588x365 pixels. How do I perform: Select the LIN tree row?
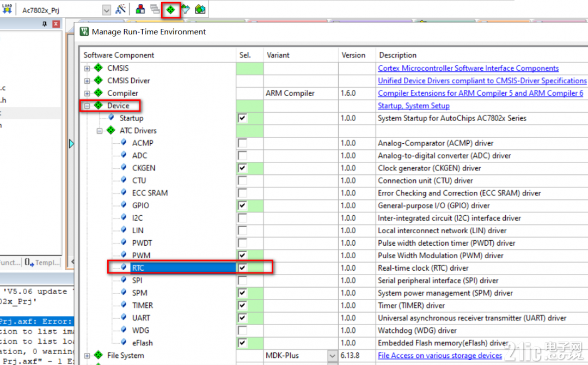[138, 230]
